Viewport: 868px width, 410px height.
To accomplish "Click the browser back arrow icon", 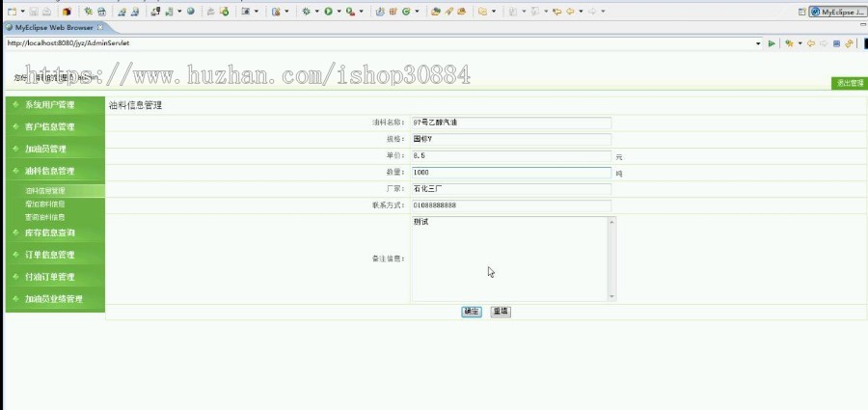I will (x=811, y=43).
